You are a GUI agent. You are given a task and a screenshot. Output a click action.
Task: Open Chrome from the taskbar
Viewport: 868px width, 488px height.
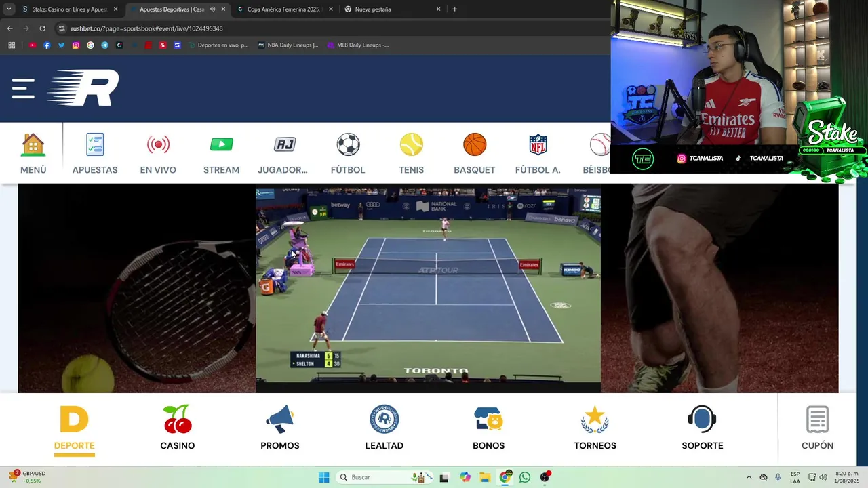point(505,477)
